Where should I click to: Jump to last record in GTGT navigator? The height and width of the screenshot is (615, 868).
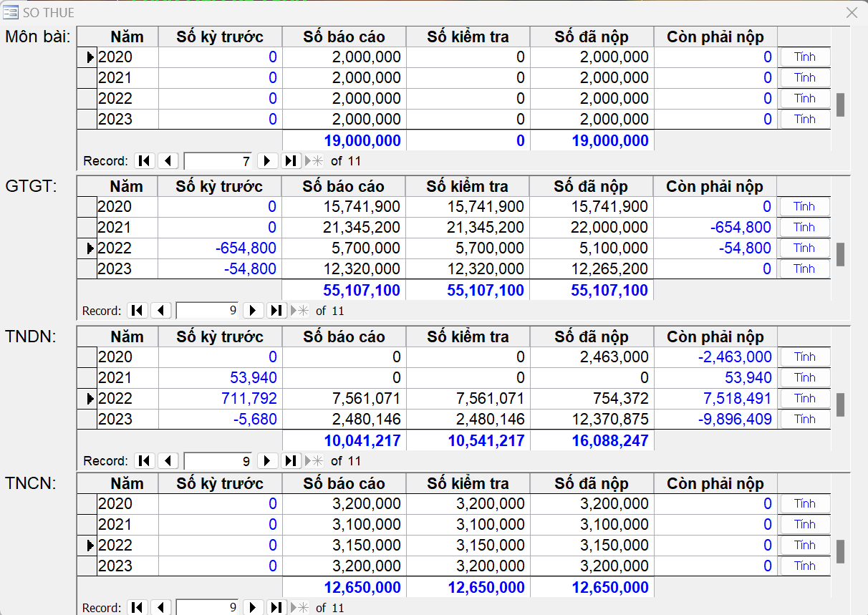(x=276, y=311)
